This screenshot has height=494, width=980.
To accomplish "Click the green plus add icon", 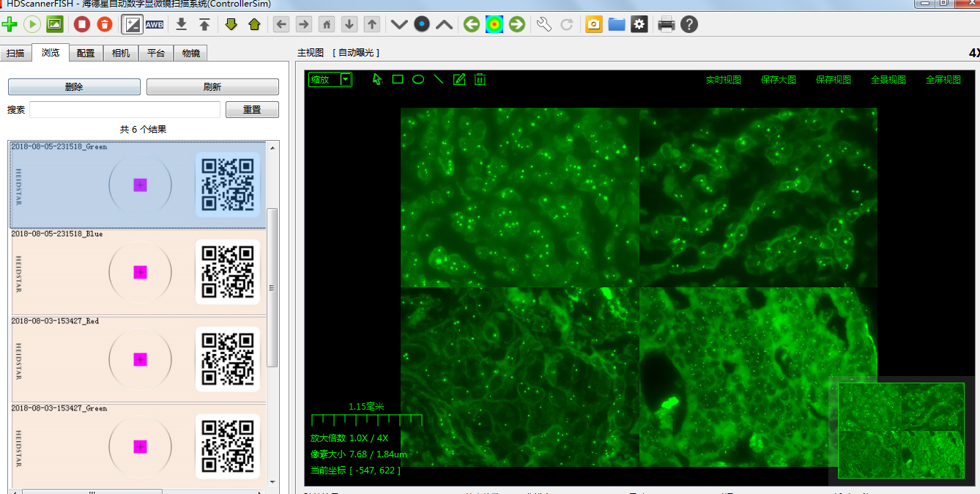I will click(10, 24).
